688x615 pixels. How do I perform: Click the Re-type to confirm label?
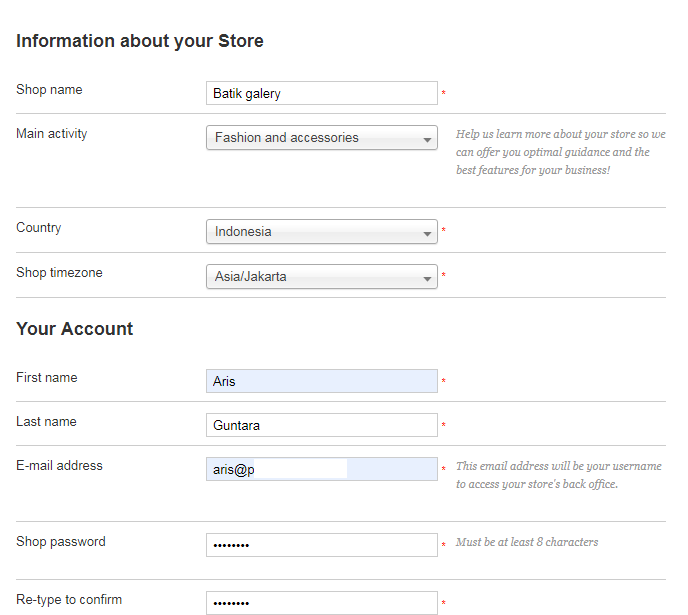[x=69, y=600]
